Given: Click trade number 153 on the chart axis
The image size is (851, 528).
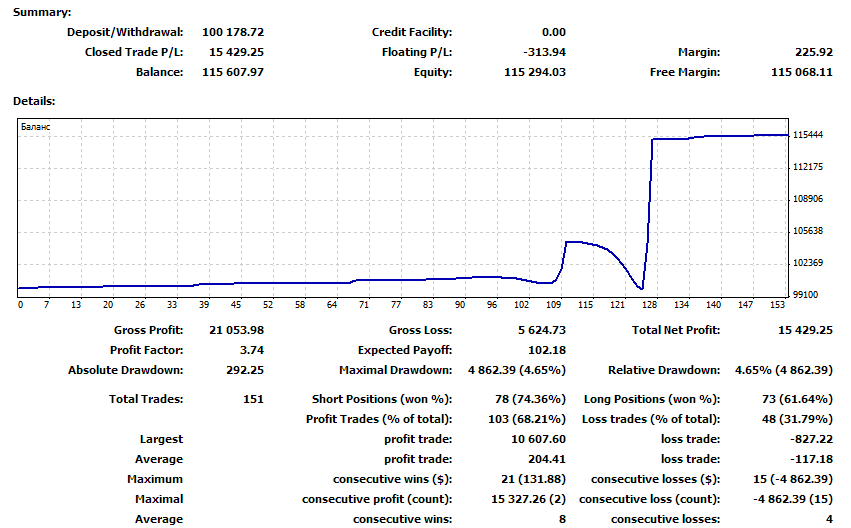Looking at the screenshot, I should click(777, 305).
